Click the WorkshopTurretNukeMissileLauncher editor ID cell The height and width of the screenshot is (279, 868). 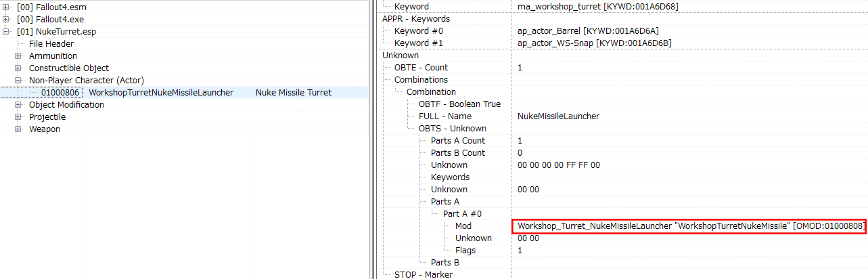click(161, 92)
